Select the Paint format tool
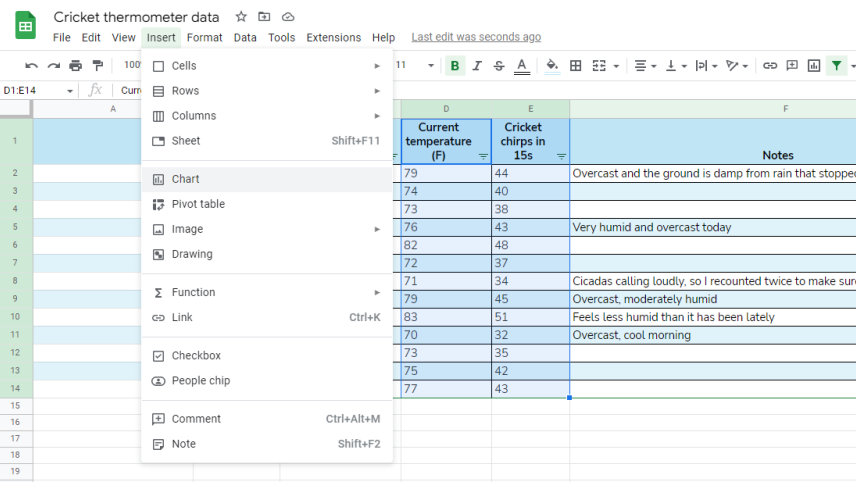The width and height of the screenshot is (856, 482). coord(98,66)
